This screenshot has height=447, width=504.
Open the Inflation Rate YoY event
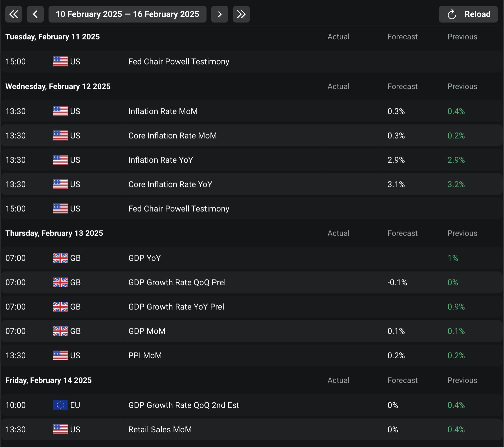tap(160, 160)
